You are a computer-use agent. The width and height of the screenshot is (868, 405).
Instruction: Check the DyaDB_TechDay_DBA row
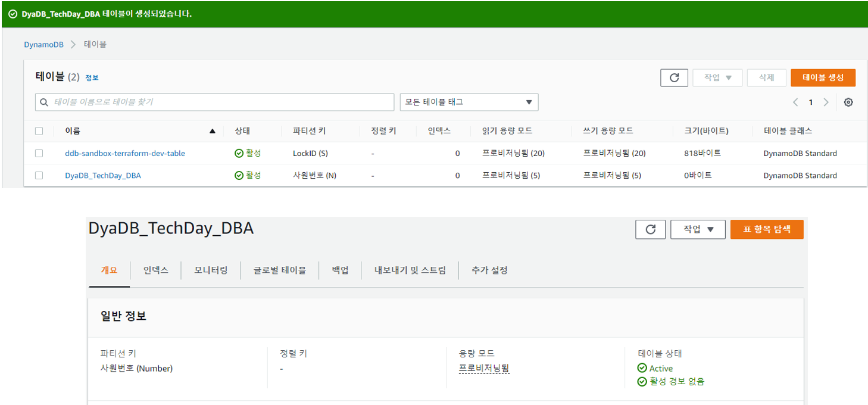(39, 175)
